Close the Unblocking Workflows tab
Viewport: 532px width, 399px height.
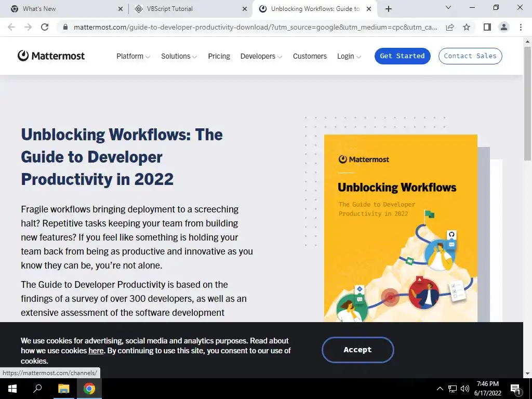(369, 9)
